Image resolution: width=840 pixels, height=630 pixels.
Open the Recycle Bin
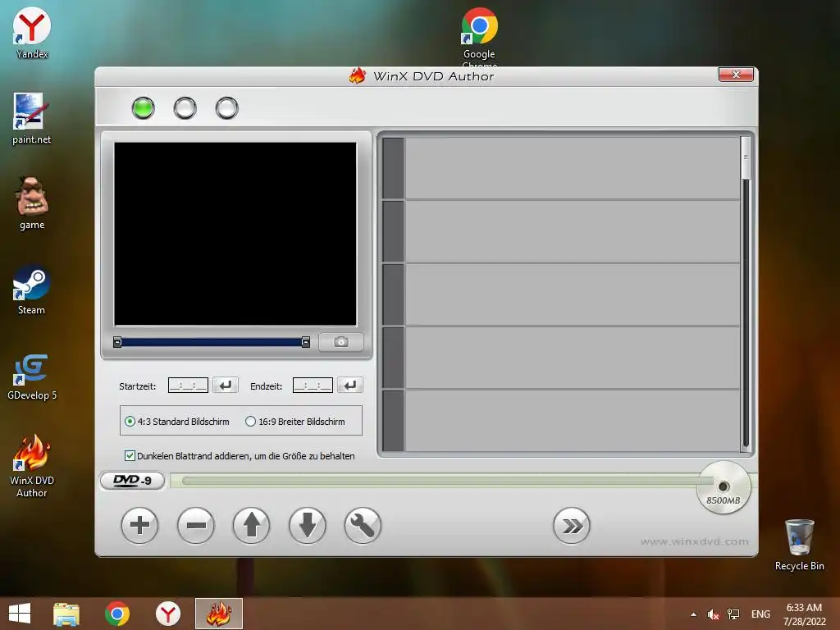(x=799, y=545)
